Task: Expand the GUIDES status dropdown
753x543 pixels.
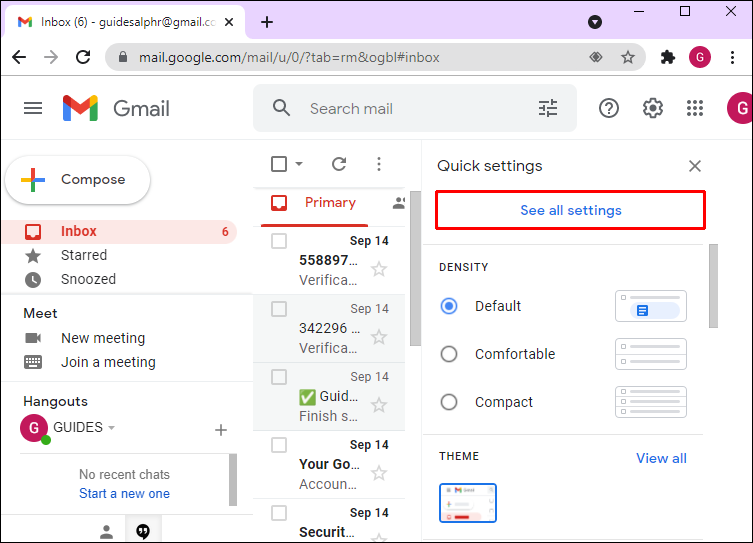Action: coord(111,427)
